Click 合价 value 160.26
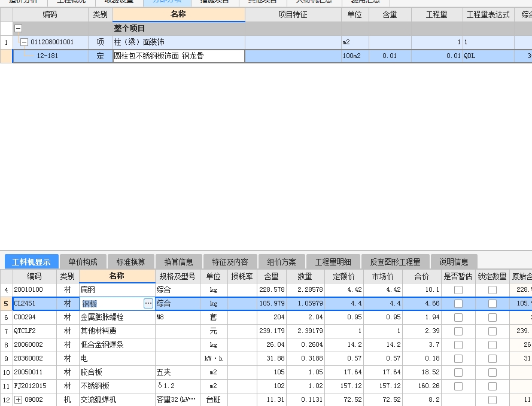 tap(422, 386)
